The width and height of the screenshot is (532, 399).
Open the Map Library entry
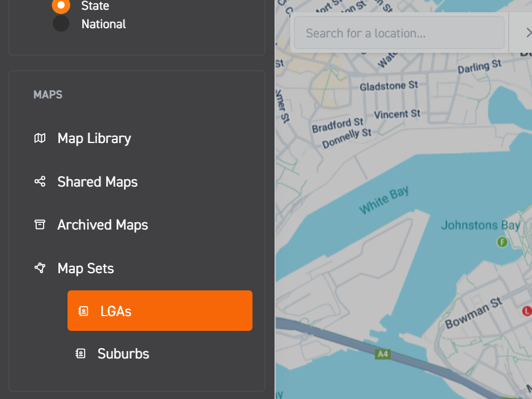[x=93, y=139]
